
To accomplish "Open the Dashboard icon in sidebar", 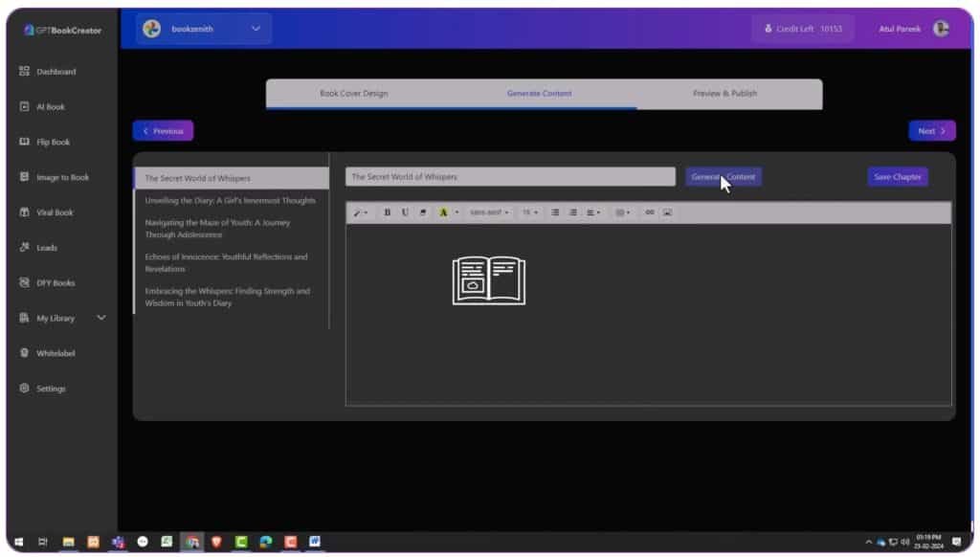I will pyautogui.click(x=24, y=71).
